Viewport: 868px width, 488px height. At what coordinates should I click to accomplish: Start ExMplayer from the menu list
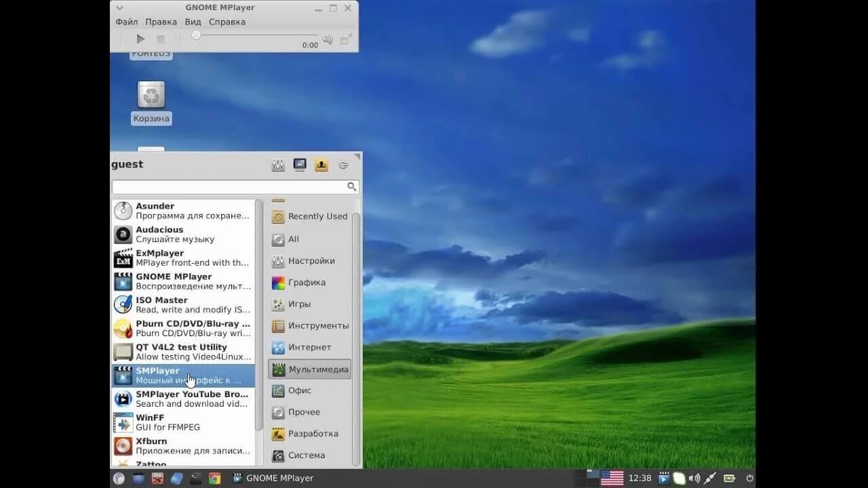pos(183,258)
